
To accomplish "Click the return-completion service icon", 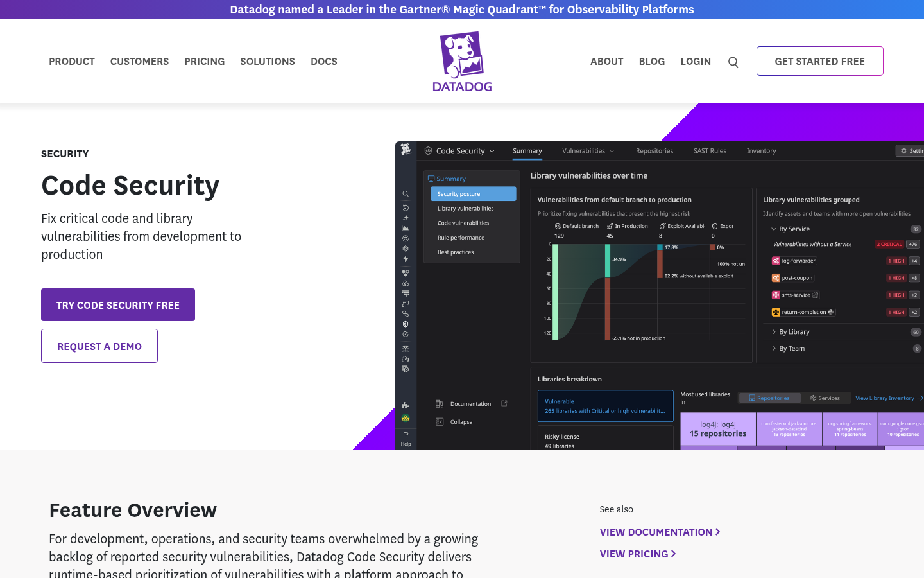I will (776, 312).
